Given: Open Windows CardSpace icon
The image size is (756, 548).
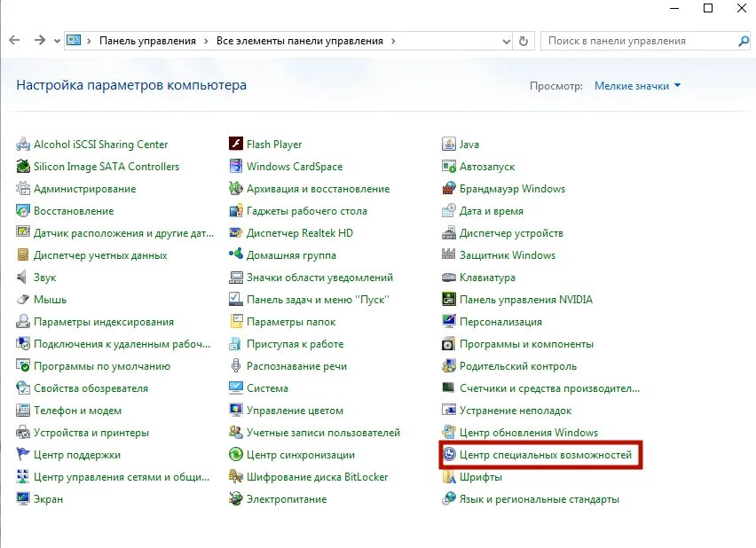Looking at the screenshot, I should [x=236, y=167].
